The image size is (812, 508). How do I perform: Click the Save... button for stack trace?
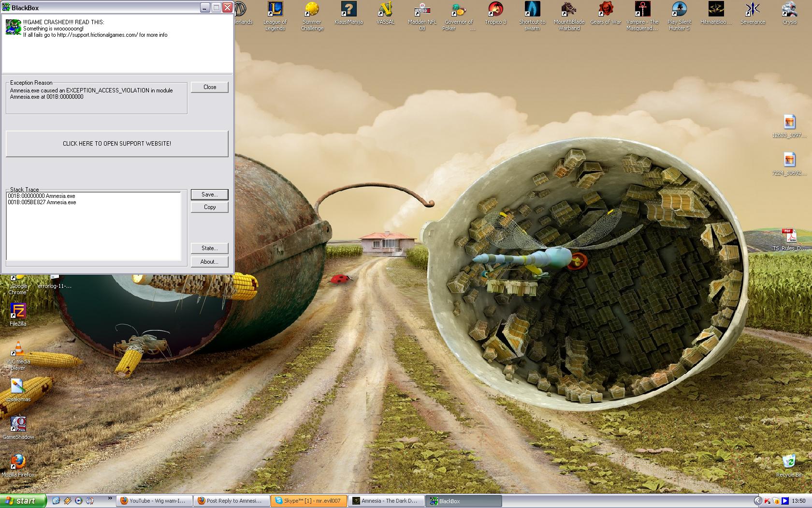click(x=209, y=194)
